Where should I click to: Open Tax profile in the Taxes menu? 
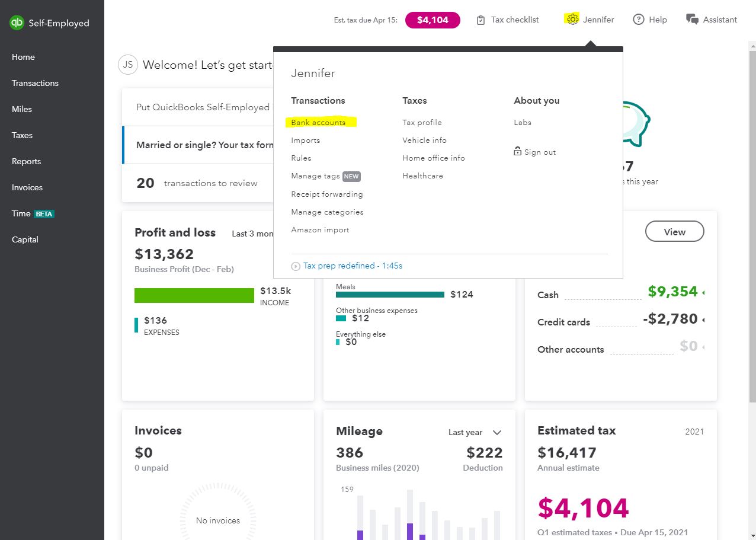tap(422, 123)
